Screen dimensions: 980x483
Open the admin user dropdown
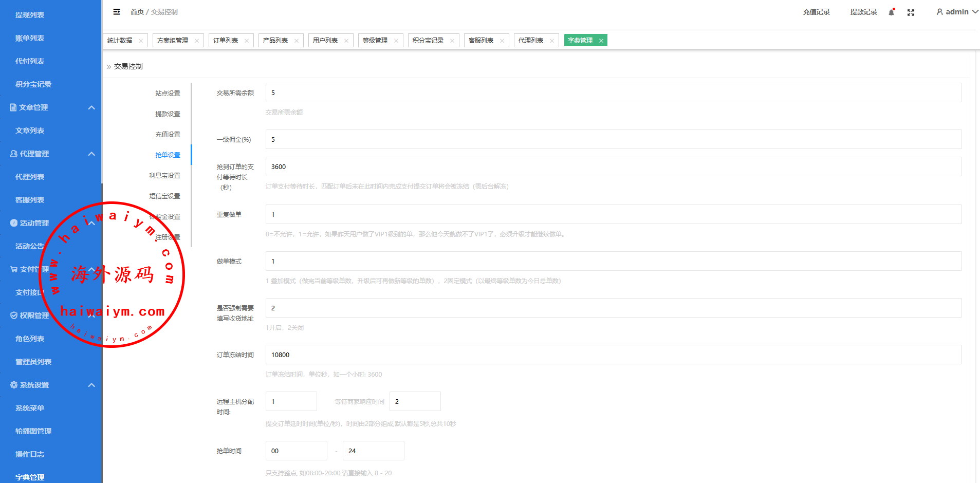[x=956, y=12]
